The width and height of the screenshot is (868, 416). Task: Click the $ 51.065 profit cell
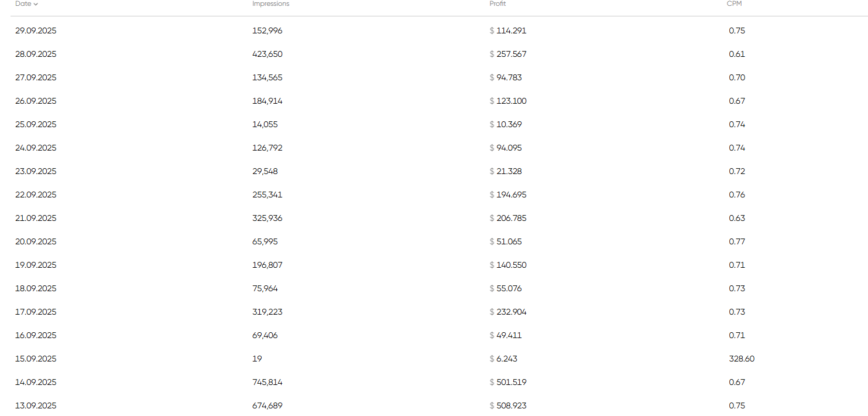click(506, 241)
